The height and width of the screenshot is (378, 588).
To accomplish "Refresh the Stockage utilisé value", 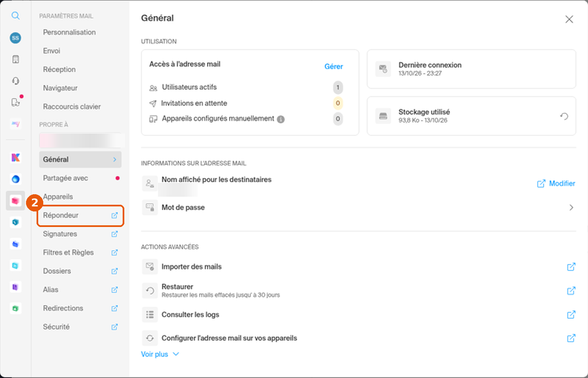I will [564, 116].
